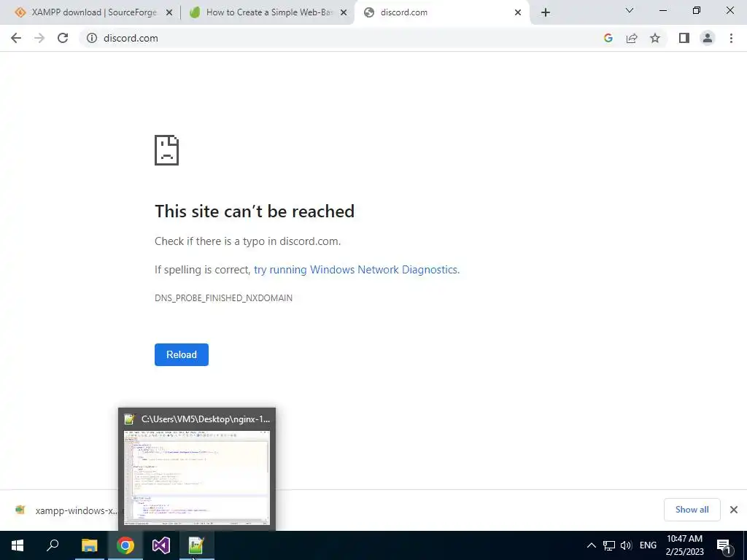
Task: Go back using the browser back arrow
Action: [16, 38]
